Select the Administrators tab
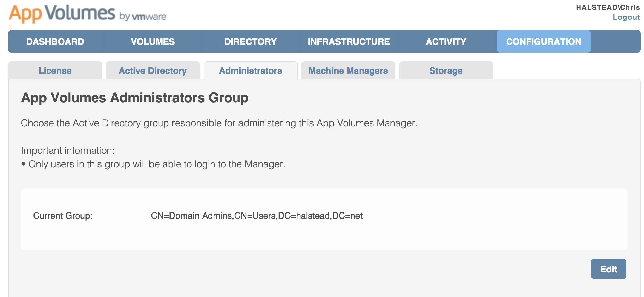This screenshot has width=644, height=297. click(x=250, y=71)
